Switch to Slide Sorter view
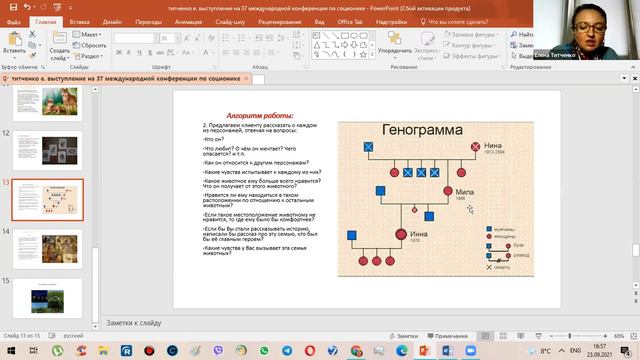640x360 pixels. click(503, 336)
